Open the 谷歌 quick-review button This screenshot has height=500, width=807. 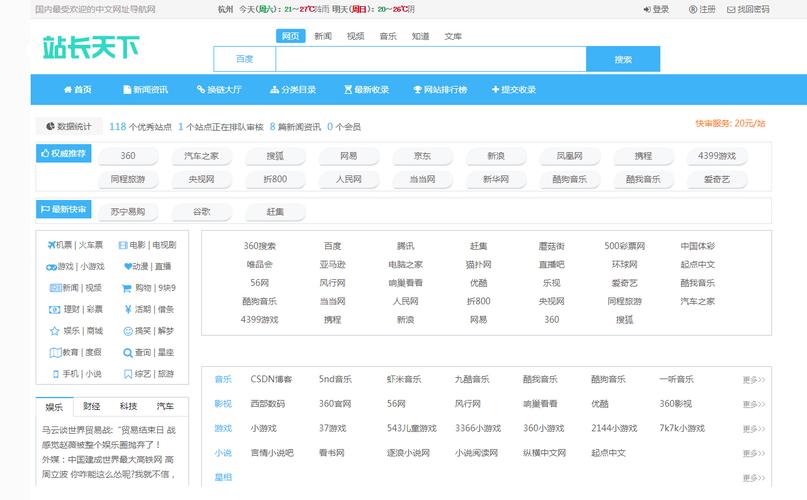click(x=201, y=212)
